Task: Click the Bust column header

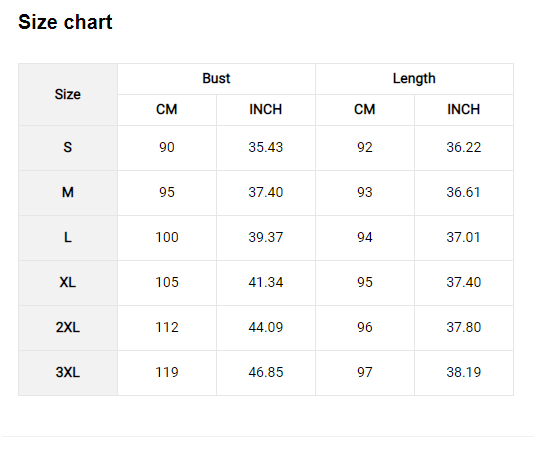Action: [x=216, y=78]
